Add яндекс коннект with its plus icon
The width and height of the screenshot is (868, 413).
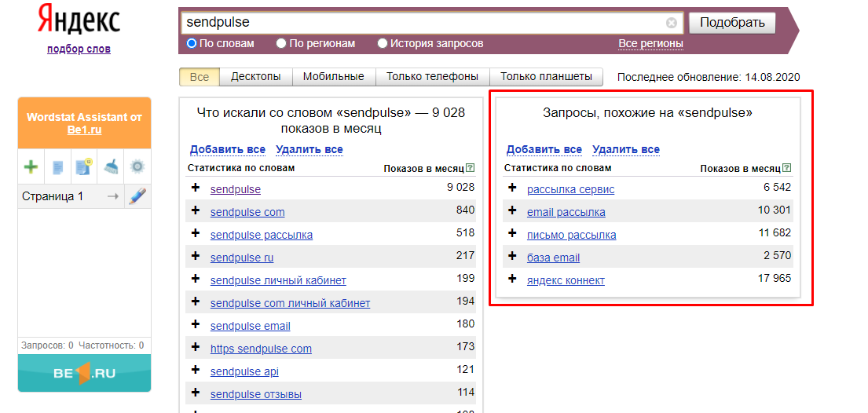[x=512, y=279]
